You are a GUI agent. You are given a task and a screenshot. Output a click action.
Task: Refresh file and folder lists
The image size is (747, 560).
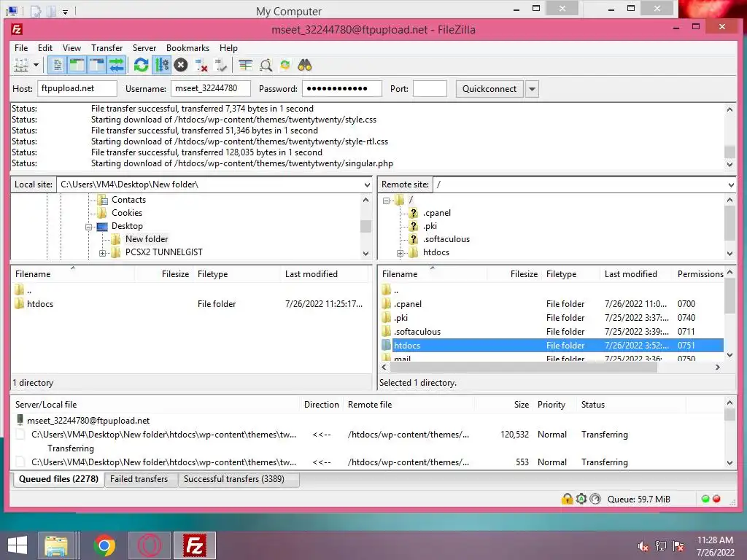[x=141, y=65]
